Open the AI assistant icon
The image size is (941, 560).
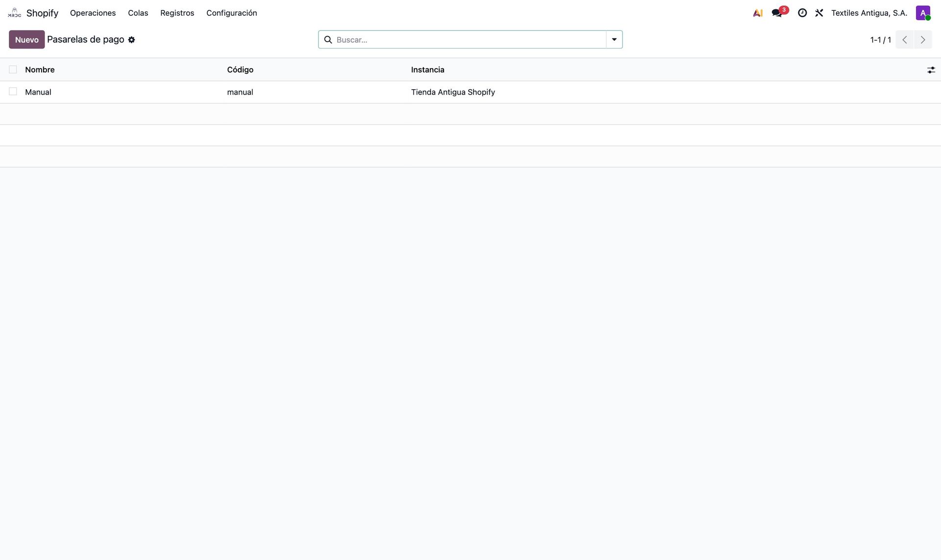tap(758, 13)
